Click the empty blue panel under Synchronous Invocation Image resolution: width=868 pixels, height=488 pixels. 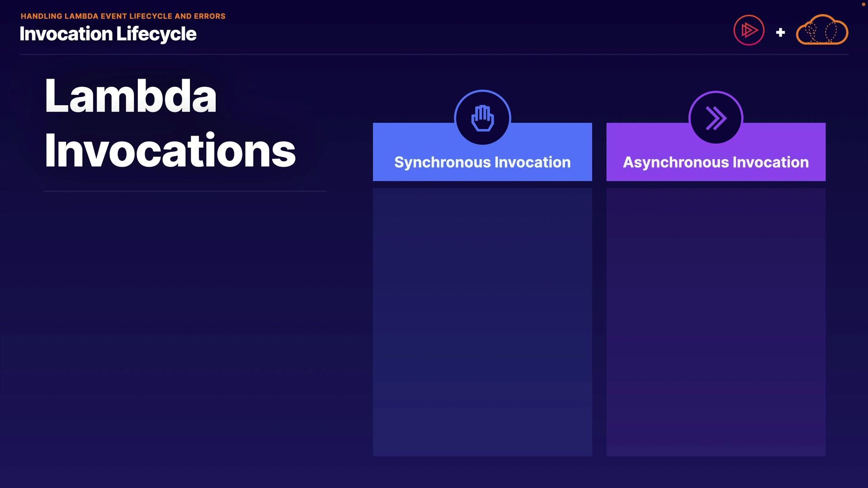pyautogui.click(x=482, y=322)
